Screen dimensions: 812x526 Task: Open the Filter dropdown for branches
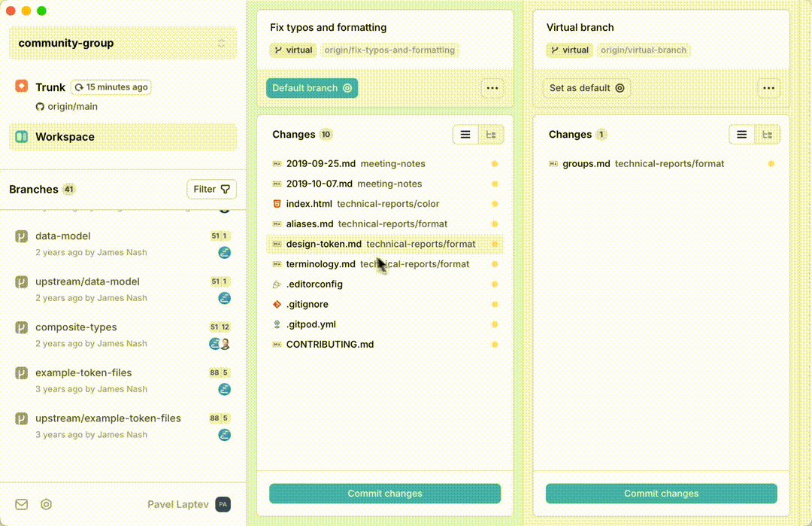(x=211, y=189)
